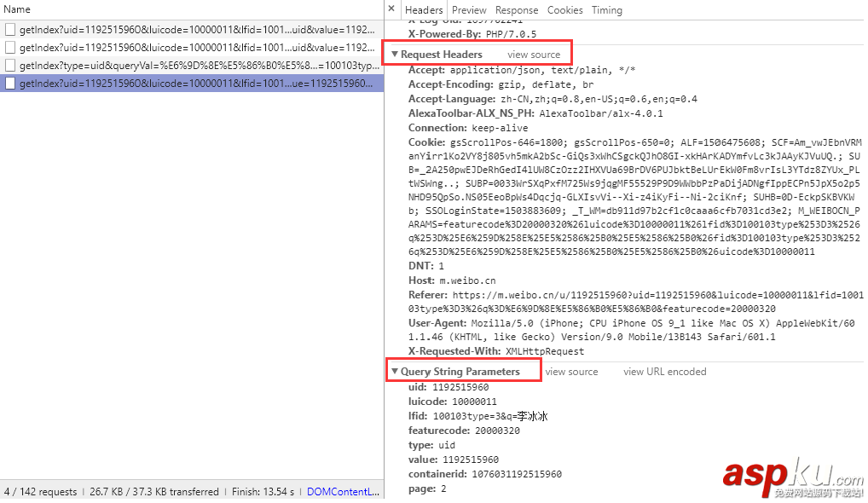This screenshot has height=503, width=868.
Task: Select the X-Powered-By: PHP/7.0.5 header line
Action: pos(472,34)
